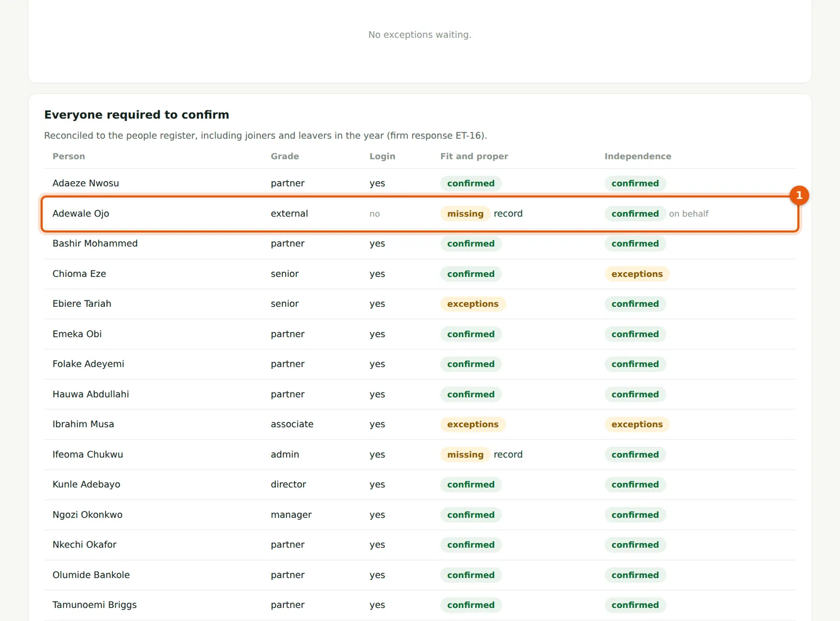This screenshot has height=621, width=840.
Task: Select the Kunle Adebayo name cell
Action: 86,484
